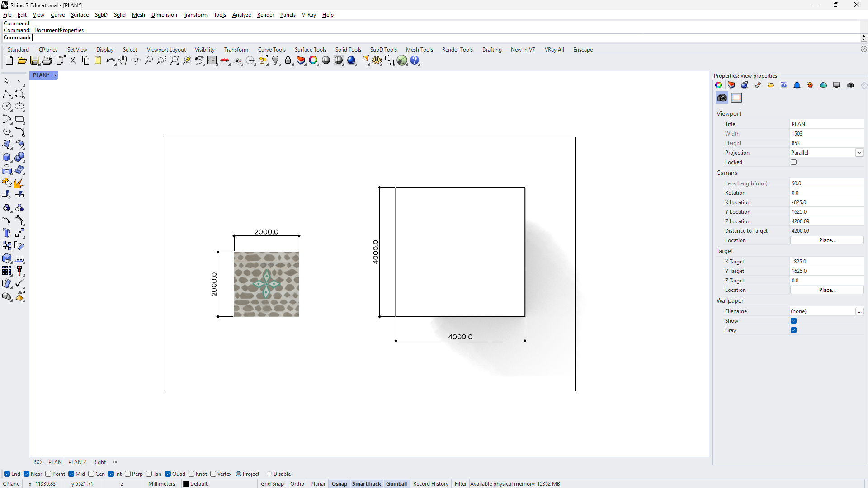Select the Circle tool in the sidebar
868x488 pixels.
7,106
